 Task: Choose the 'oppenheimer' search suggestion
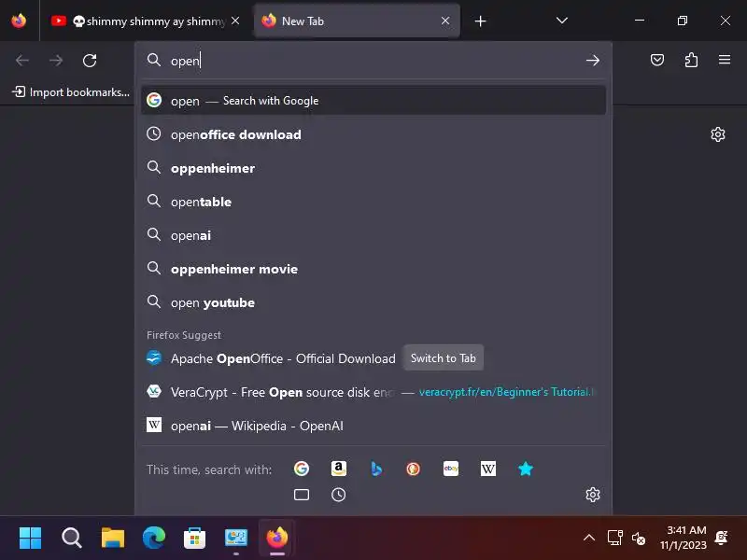373,168
